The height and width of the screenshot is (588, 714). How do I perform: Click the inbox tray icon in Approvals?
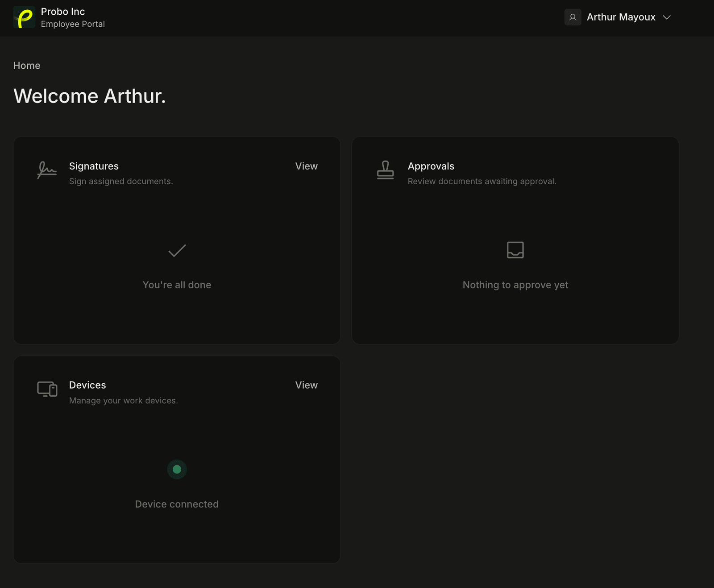(515, 250)
